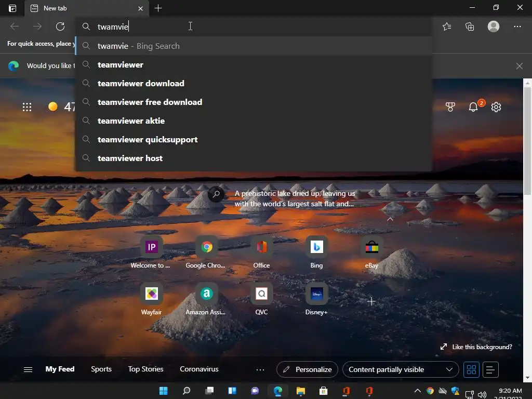The image size is (532, 399).
Task: Open notifications bell with 2 badge
Action: (474, 107)
